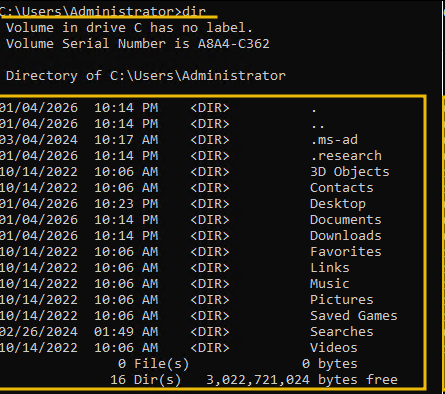The image size is (445, 394).
Task: Click the .research directory name
Action: click(x=346, y=156)
